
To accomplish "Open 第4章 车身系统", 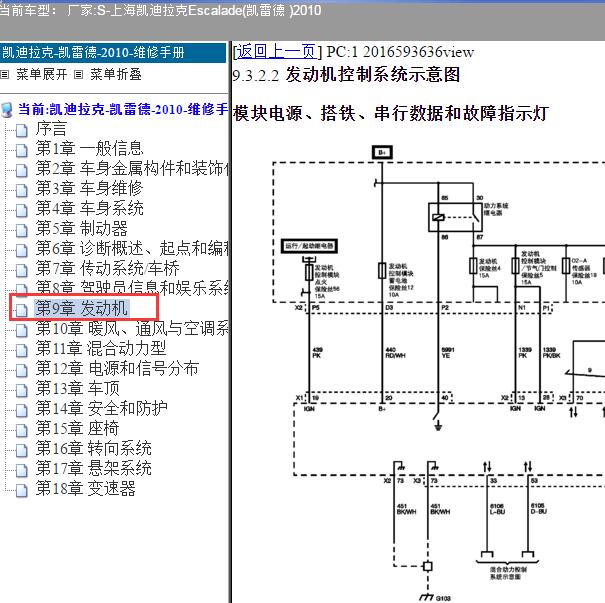I will click(90, 209).
